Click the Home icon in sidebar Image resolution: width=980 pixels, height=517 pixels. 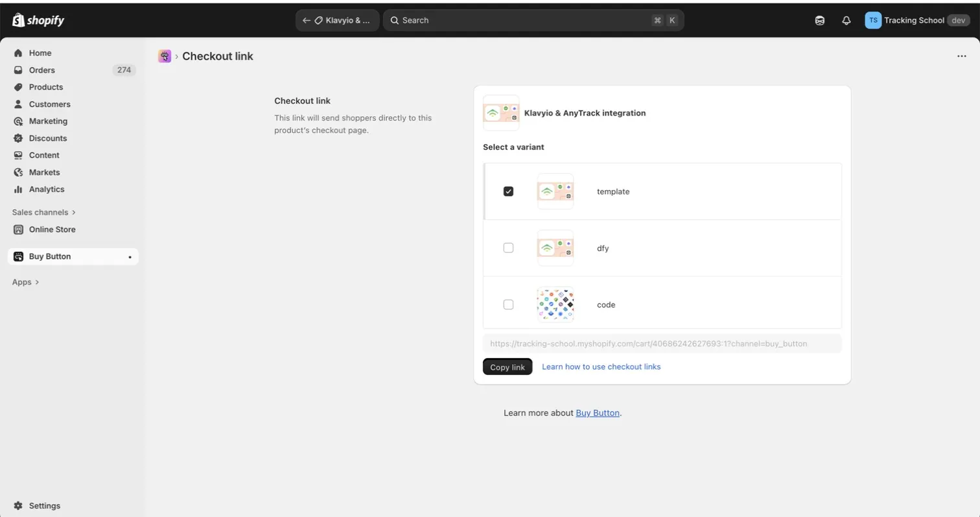18,53
